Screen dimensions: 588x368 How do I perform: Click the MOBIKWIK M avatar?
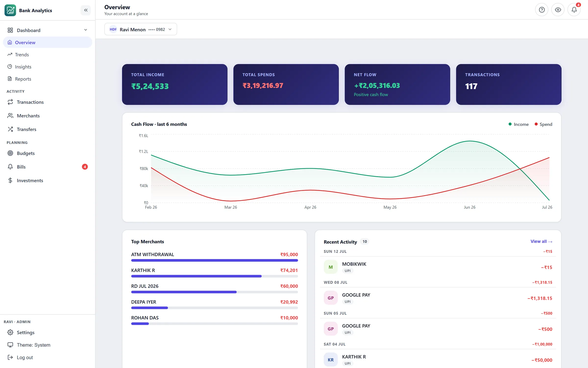tap(331, 267)
